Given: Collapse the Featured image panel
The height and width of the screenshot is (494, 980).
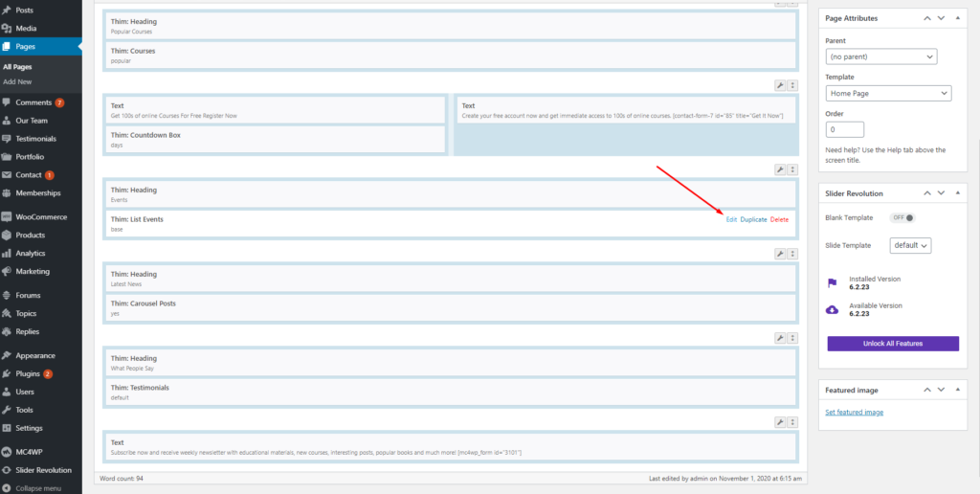Looking at the screenshot, I should [x=957, y=390].
